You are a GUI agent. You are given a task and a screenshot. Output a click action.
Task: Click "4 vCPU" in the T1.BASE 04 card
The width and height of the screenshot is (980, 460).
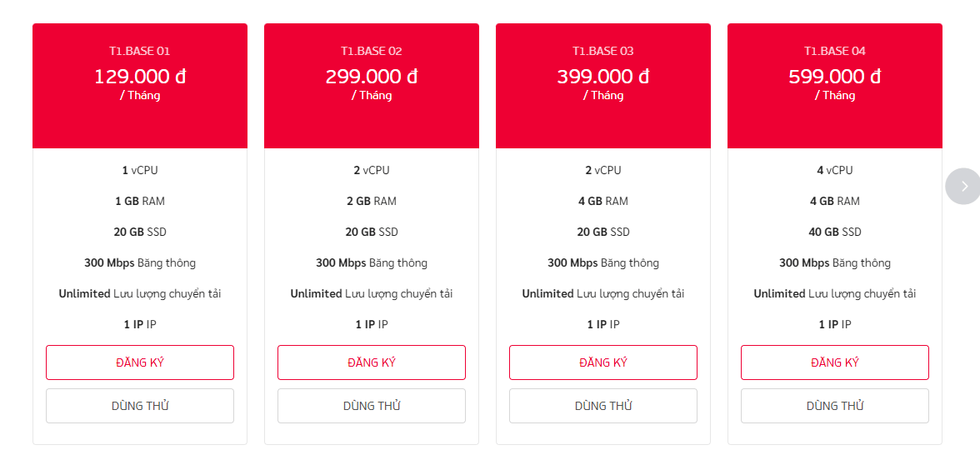pos(834,170)
